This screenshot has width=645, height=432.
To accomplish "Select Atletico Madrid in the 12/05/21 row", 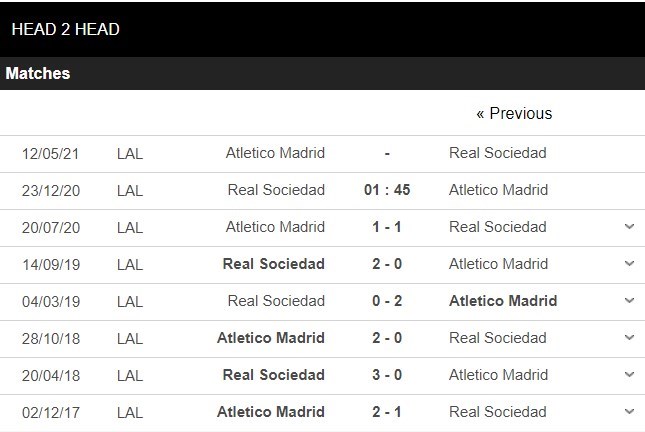I will (275, 153).
